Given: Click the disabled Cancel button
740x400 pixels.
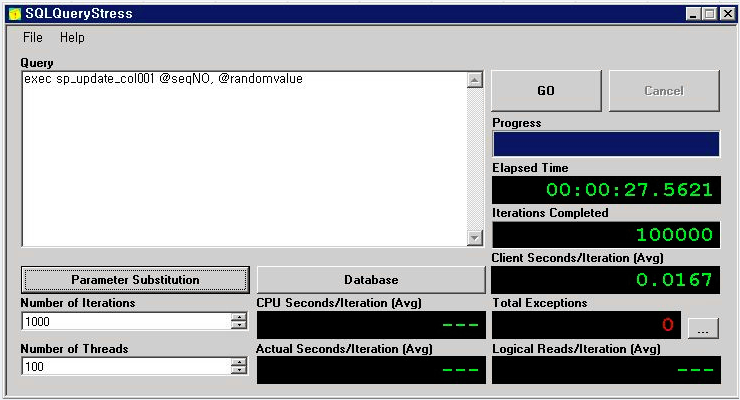Looking at the screenshot, I should (x=664, y=91).
